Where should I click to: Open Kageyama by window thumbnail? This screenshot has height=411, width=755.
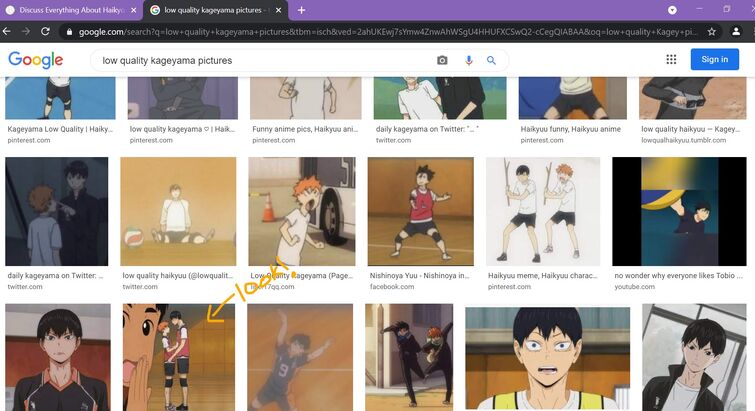tap(694, 357)
